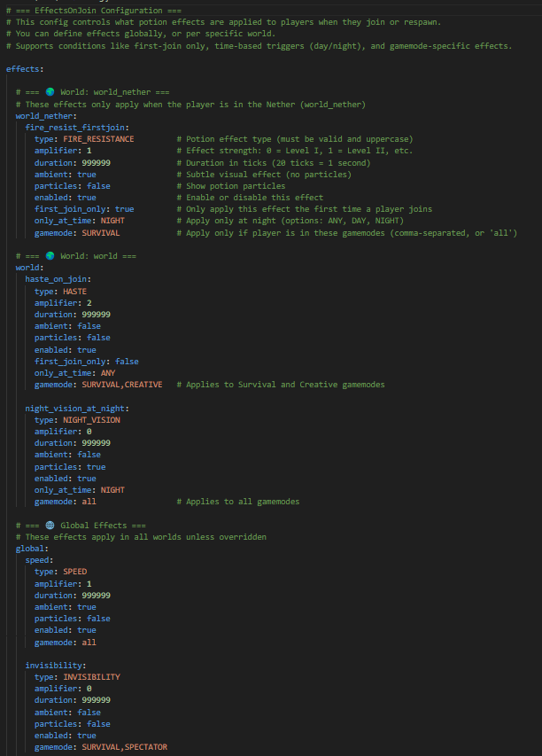Click the enabled "true" value under invisibility
The image size is (542, 756).
87,736
